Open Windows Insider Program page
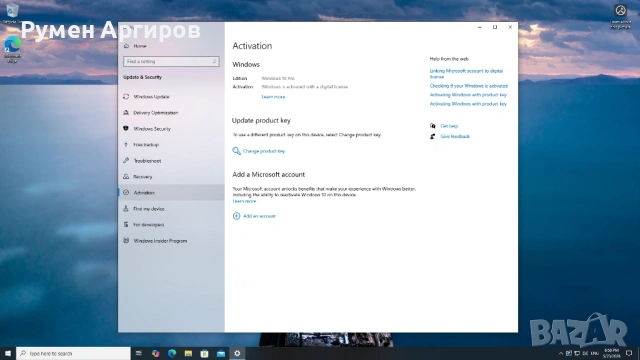Screen dimensions: 640x360 coord(171,241)
